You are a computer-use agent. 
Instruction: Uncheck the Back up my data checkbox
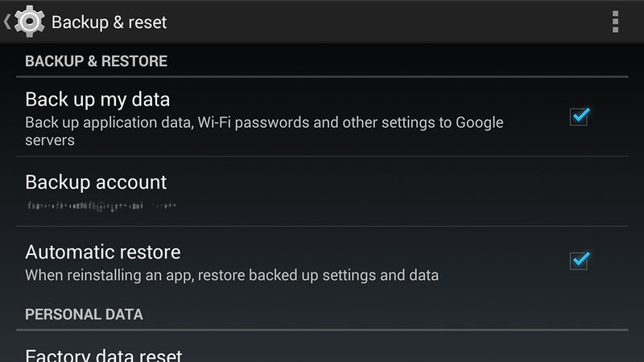point(579,117)
